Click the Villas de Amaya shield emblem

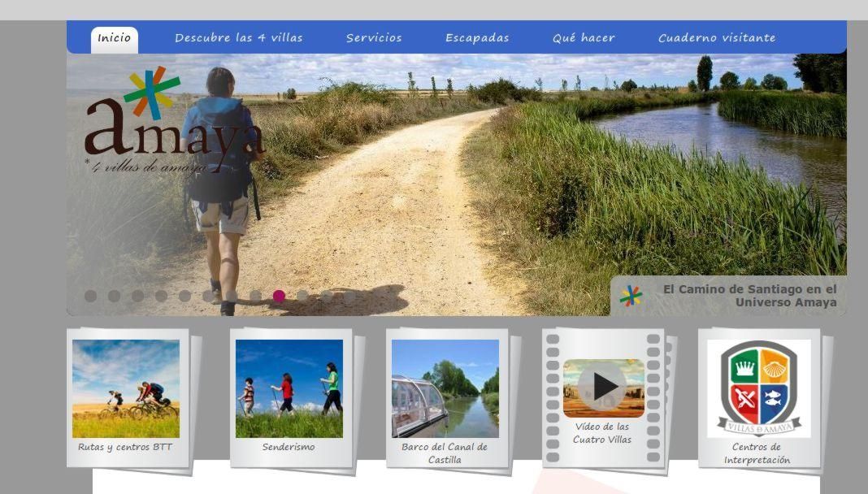[759, 389]
